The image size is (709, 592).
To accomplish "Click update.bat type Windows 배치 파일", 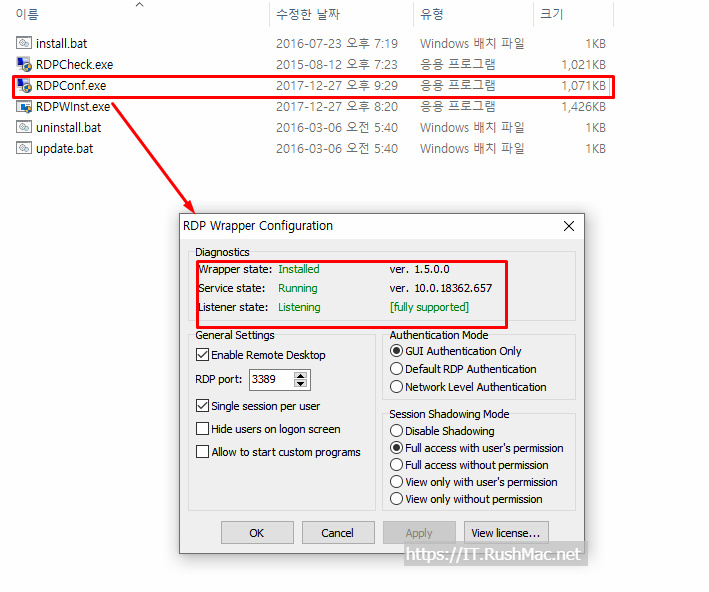I will click(472, 149).
